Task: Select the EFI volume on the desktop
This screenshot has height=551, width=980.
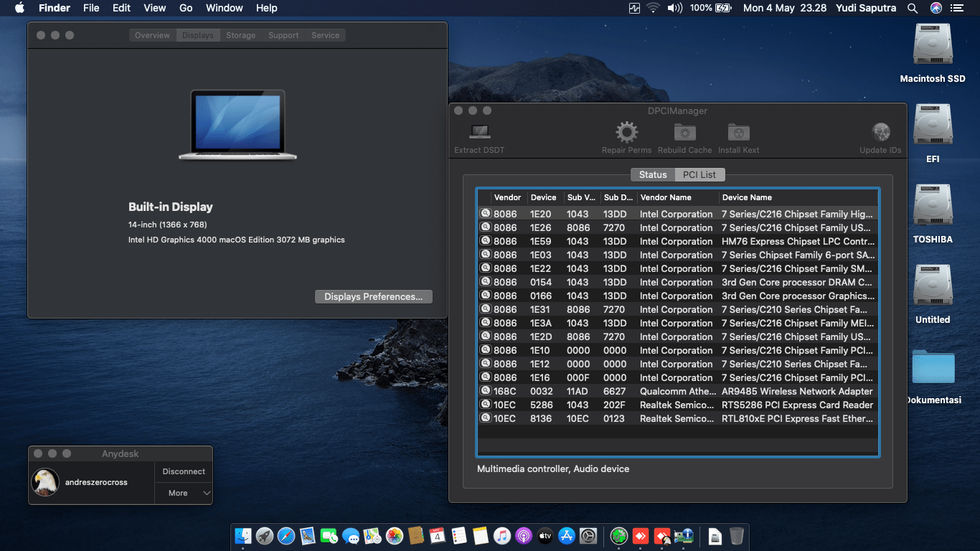Action: point(933,125)
